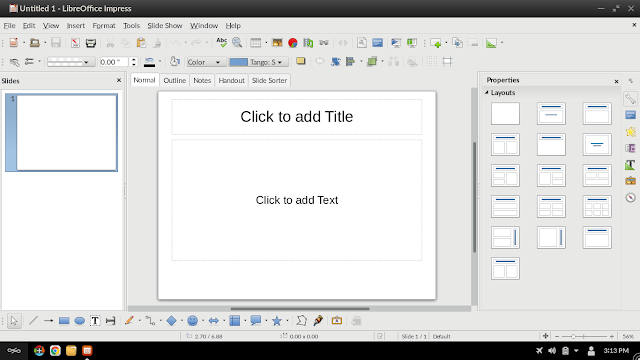The height and width of the screenshot is (360, 640).
Task: Click the line color swatch icon
Action: 149,62
